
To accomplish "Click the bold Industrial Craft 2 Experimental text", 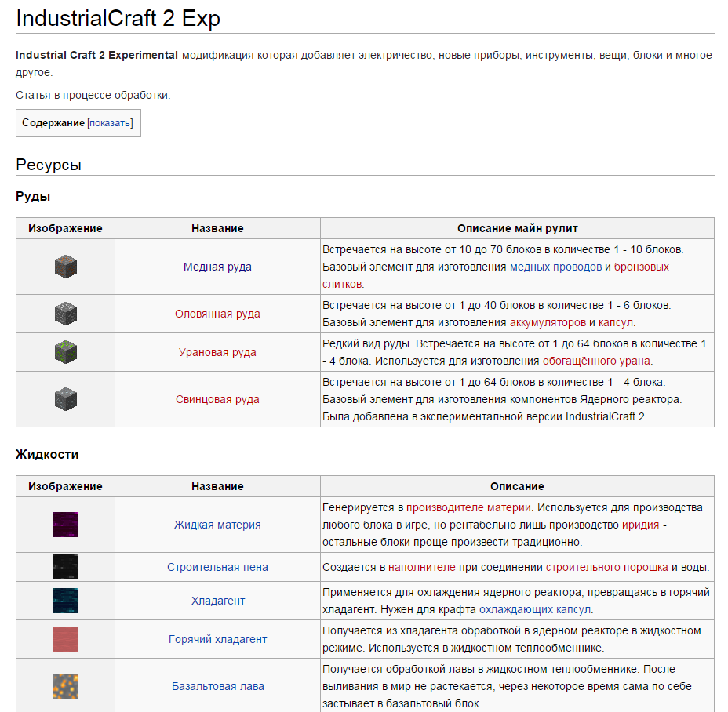I will click(x=97, y=55).
